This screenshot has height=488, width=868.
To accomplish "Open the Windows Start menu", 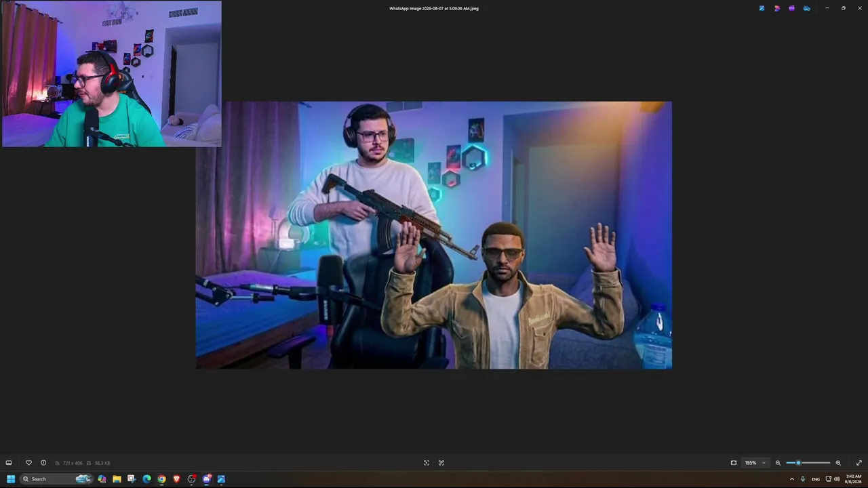I will click(11, 479).
